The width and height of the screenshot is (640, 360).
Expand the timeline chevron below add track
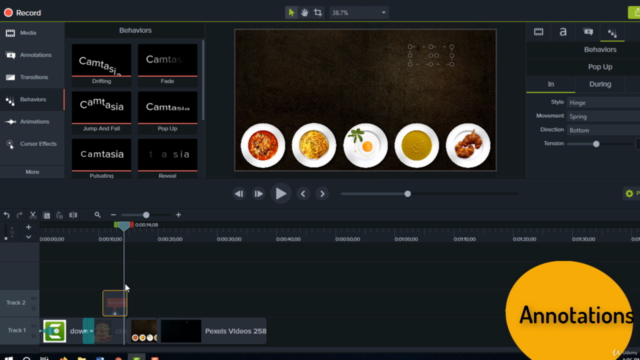click(x=28, y=237)
